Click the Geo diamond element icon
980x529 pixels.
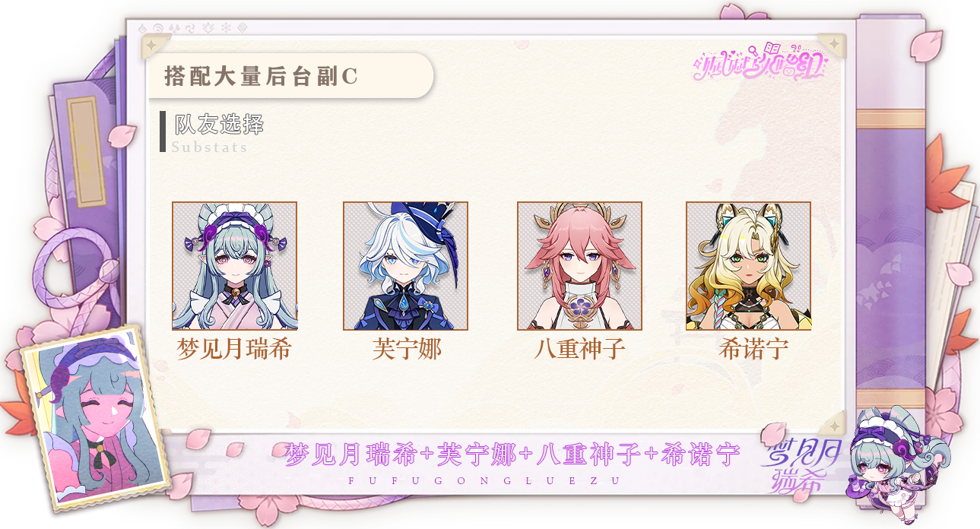(242, 28)
